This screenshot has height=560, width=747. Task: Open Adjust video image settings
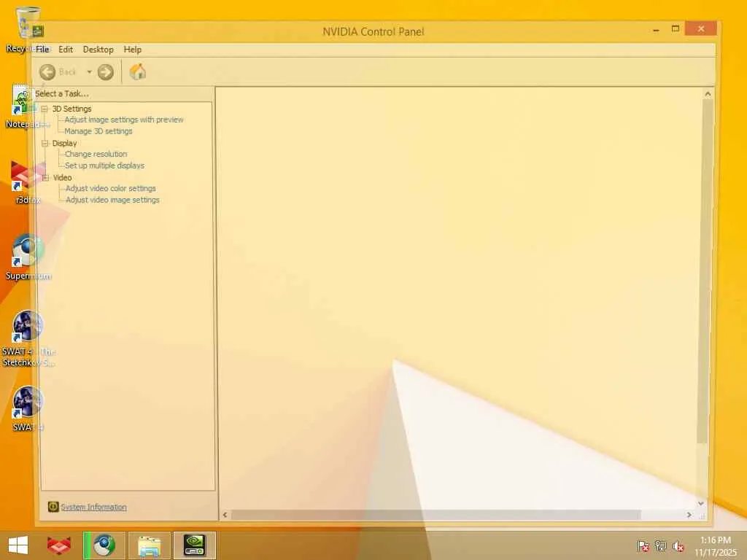(x=112, y=200)
